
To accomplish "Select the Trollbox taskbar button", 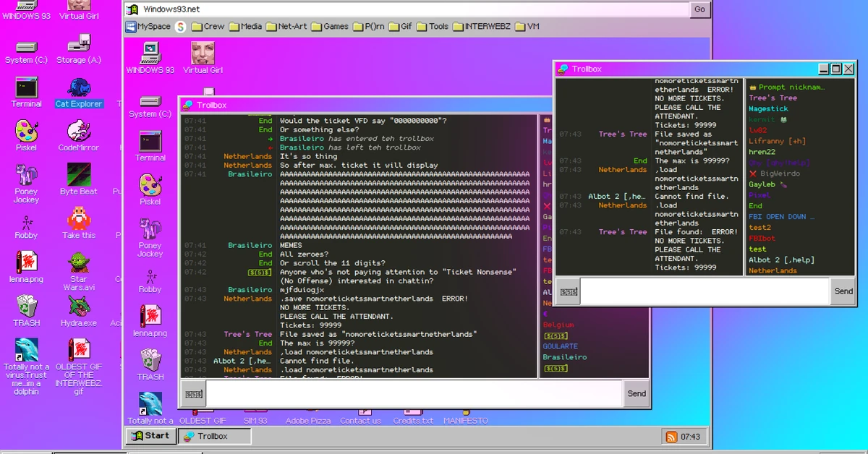I will click(215, 436).
